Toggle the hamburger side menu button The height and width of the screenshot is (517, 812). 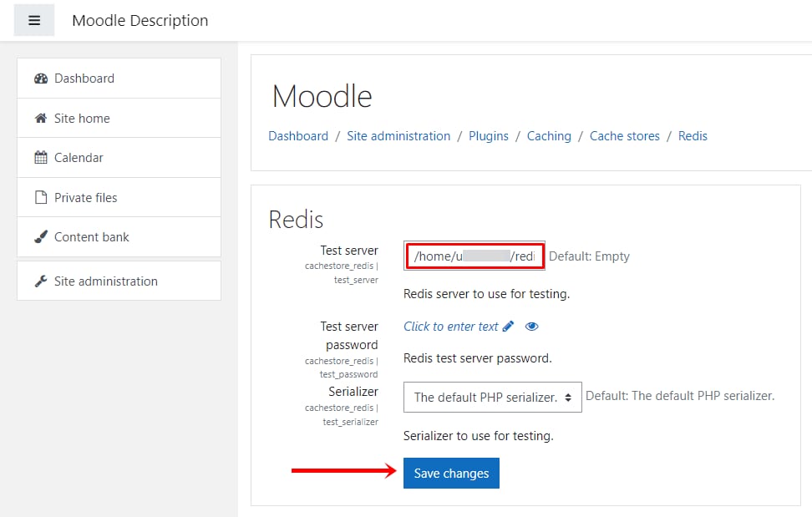(34, 20)
